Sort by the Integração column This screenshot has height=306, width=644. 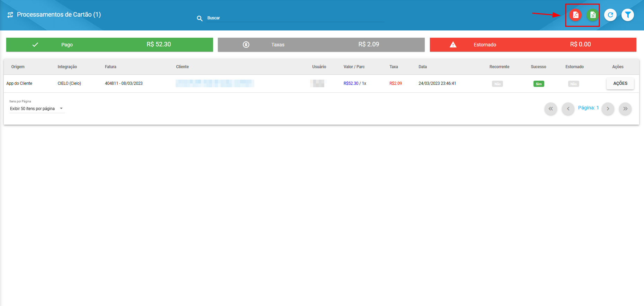tap(67, 67)
